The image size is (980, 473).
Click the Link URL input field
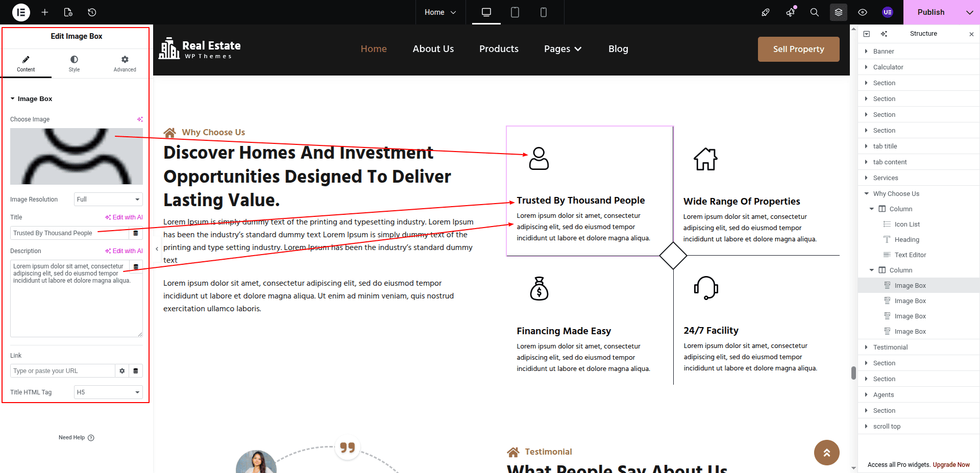(62, 371)
